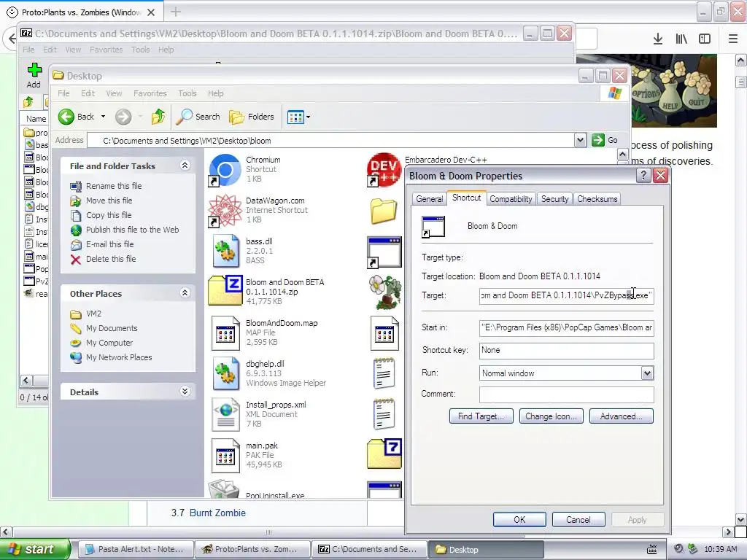Click the Windows Start button
The height and width of the screenshot is (560, 747).
tap(35, 549)
